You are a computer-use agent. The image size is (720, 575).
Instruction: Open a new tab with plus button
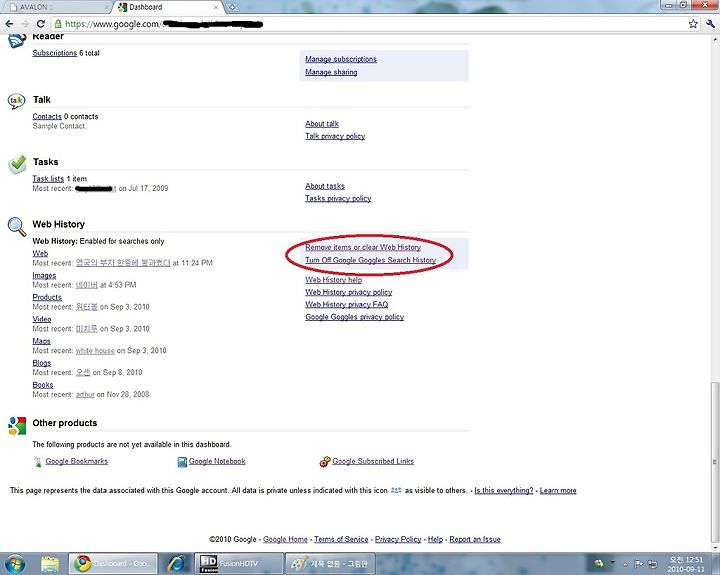(x=232, y=7)
